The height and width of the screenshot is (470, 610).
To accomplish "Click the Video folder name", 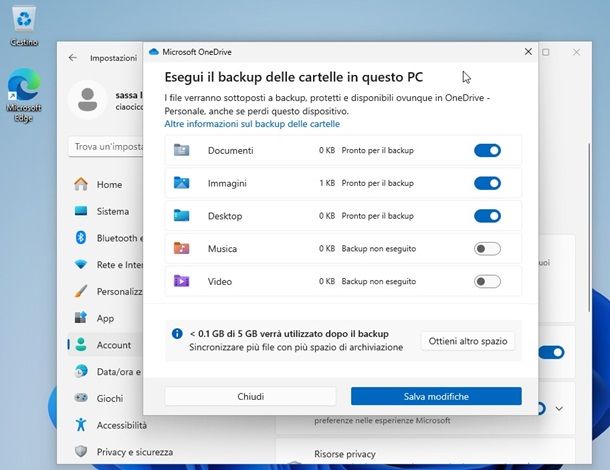I will (x=220, y=281).
